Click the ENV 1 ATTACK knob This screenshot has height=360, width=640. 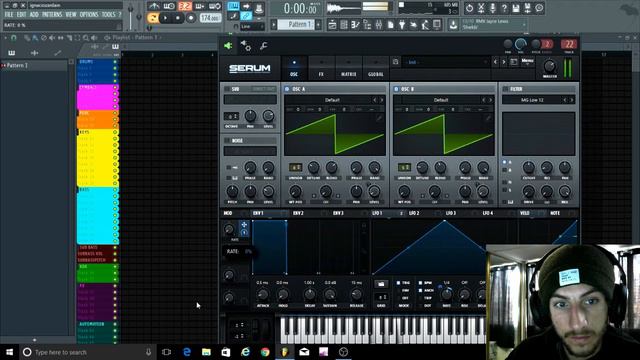(x=262, y=294)
